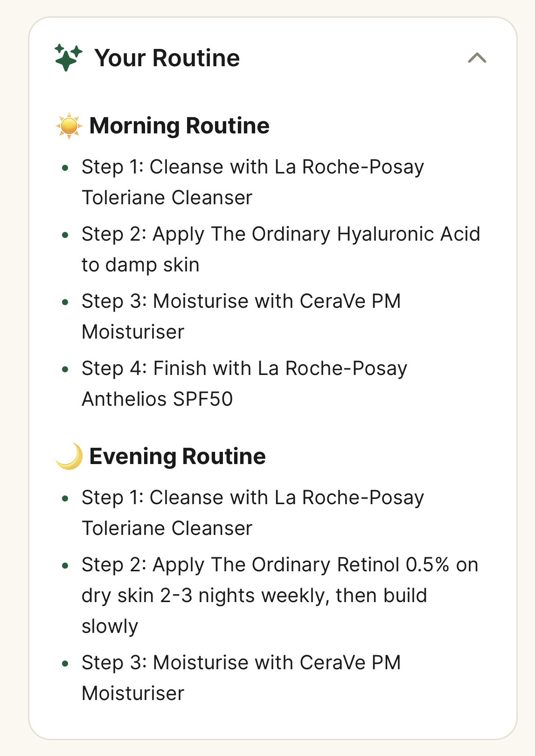Select morning Step 4 Anthelios SPF50 entry
This screenshot has height=756, width=535.
point(245,383)
